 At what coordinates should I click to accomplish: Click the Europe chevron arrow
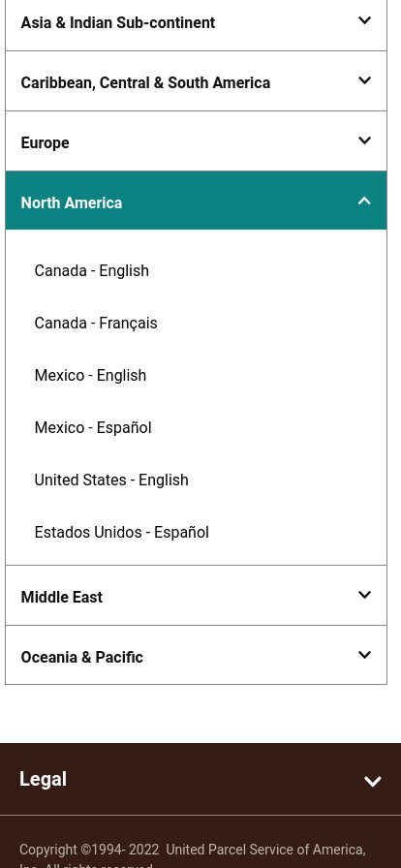[x=364, y=140]
